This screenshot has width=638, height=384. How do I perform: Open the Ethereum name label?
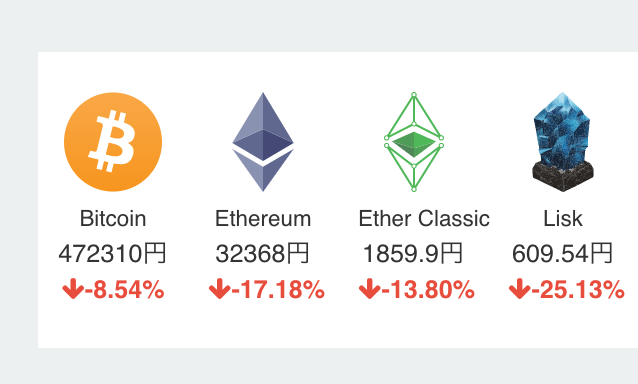[263, 218]
